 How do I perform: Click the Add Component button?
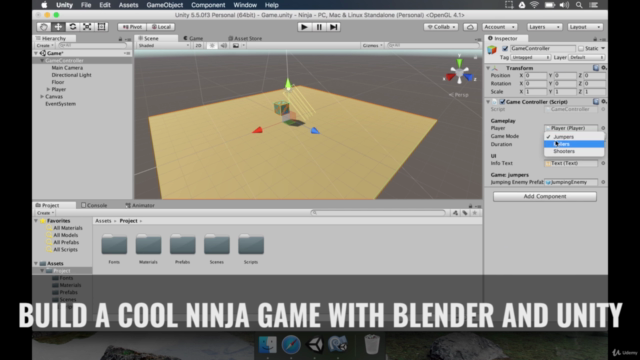544,196
